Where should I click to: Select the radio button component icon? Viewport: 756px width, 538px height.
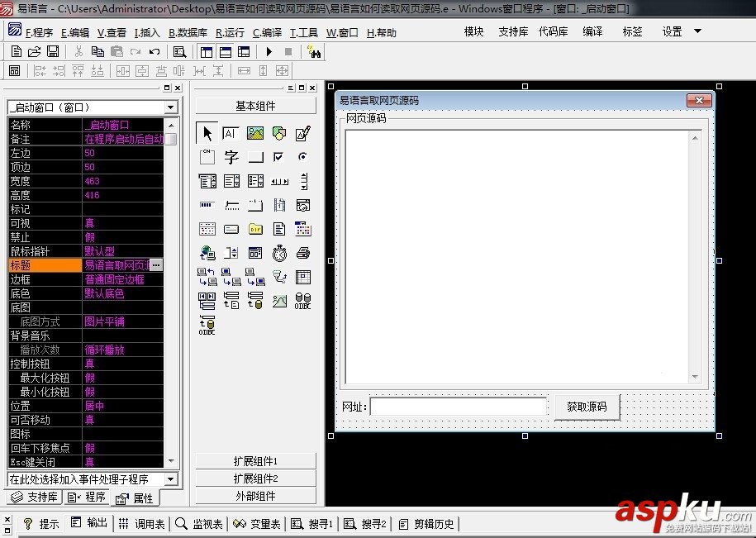[x=302, y=157]
